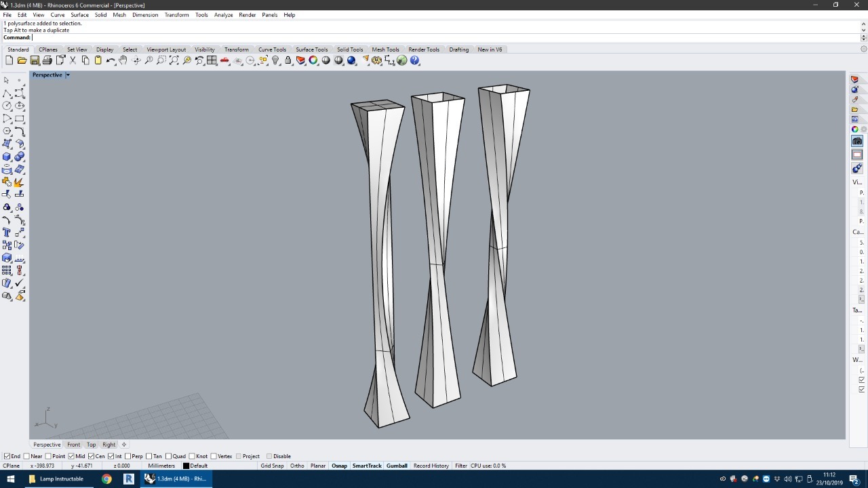Enable the Quad osnap checkbox

point(168,456)
